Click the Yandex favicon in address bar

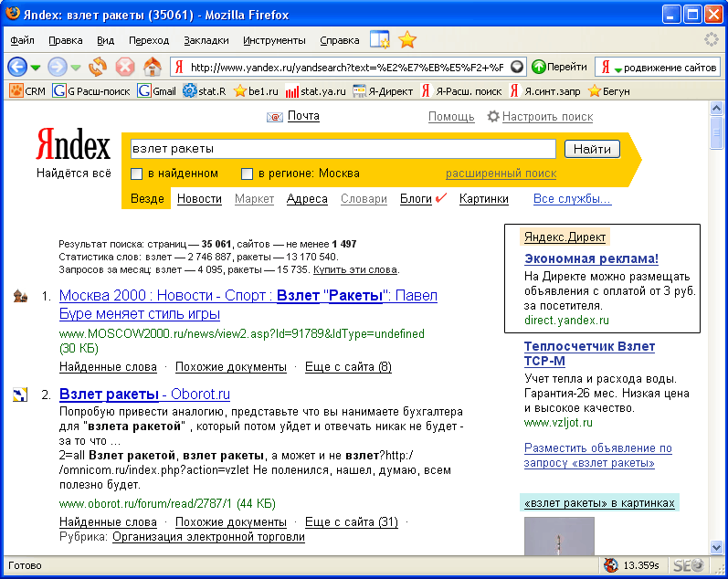(x=179, y=68)
